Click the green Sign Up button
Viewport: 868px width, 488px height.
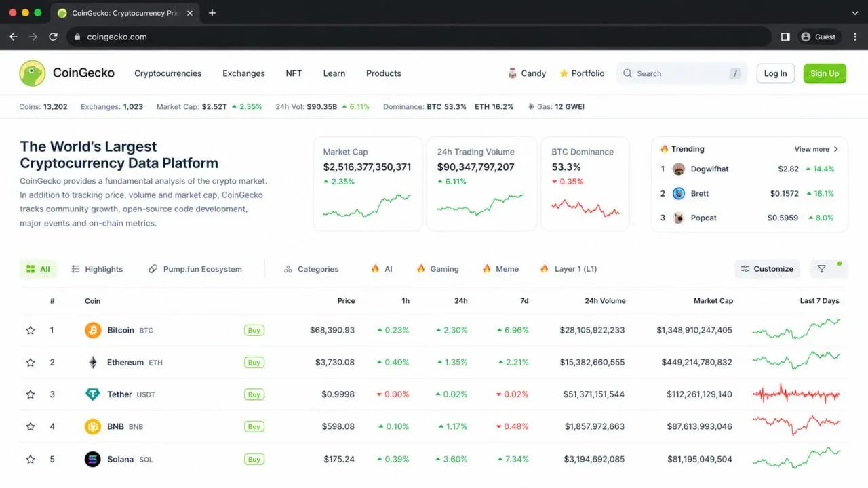click(x=825, y=73)
